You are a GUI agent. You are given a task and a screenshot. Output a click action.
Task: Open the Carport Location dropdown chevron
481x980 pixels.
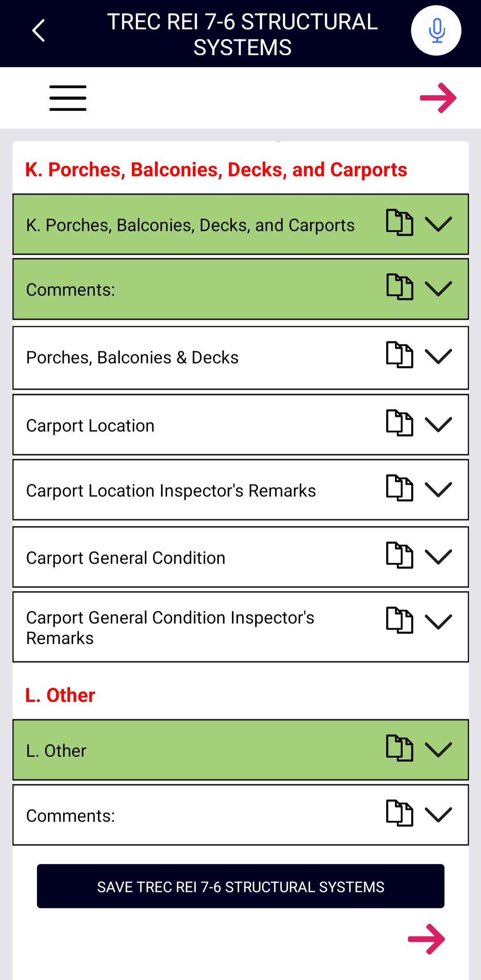(438, 424)
